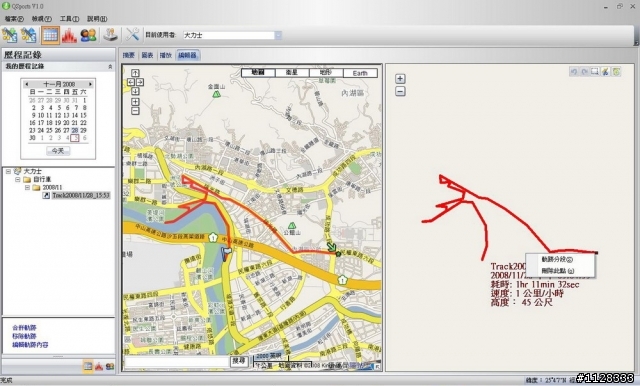Select November 15 in the calendar

coord(83,115)
